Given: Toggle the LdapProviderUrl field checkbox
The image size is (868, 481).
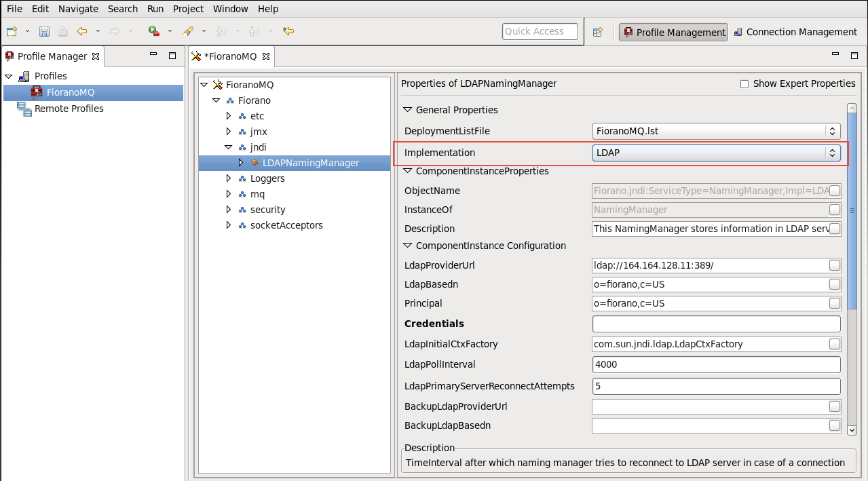Looking at the screenshot, I should [835, 265].
